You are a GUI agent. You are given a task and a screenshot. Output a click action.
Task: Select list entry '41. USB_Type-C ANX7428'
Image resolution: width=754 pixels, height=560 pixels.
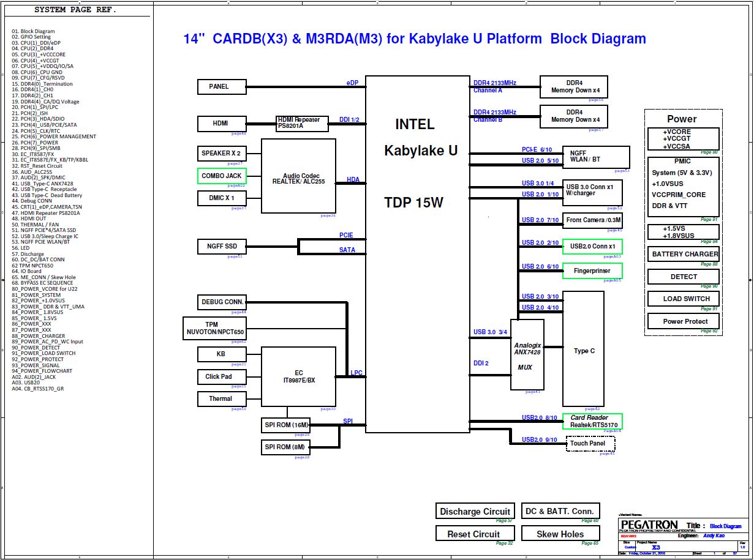click(42, 184)
